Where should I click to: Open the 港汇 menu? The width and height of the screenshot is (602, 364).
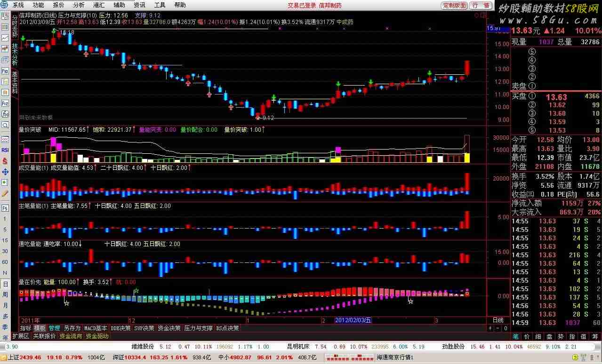pyautogui.click(x=99, y=5)
